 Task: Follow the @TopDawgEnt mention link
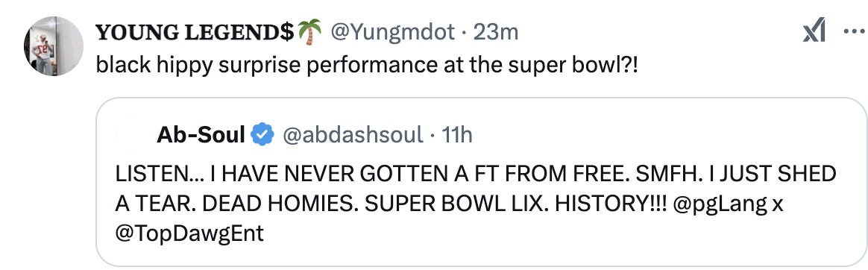[x=189, y=234]
